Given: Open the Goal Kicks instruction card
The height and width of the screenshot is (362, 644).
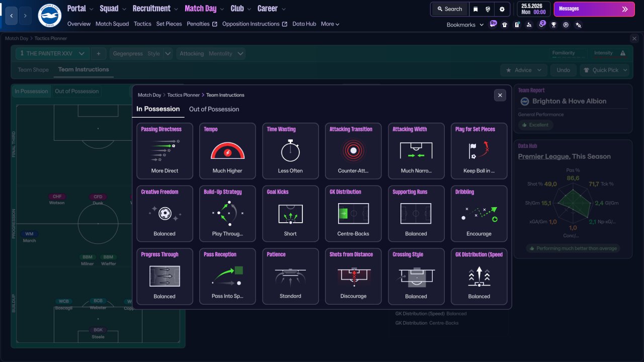Looking at the screenshot, I should click(290, 214).
